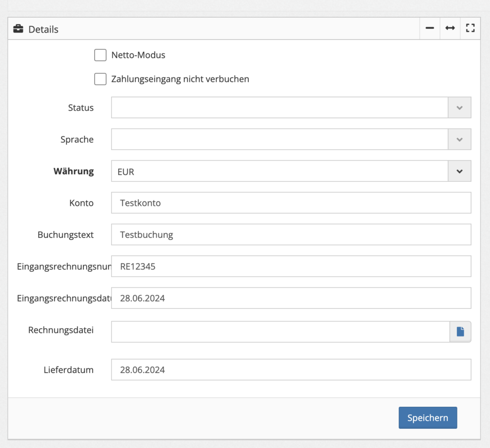Click the Lieferdatum date field
The height and width of the screenshot is (448, 490).
tap(291, 370)
